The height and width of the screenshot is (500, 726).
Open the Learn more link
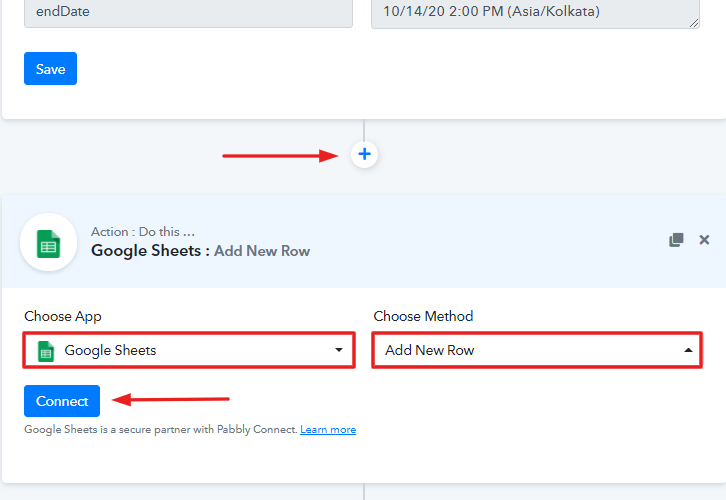tap(328, 430)
